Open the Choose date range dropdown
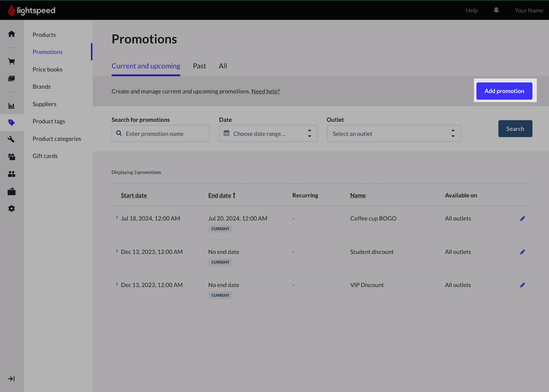Viewport: 549px width, 392px height. [268, 133]
